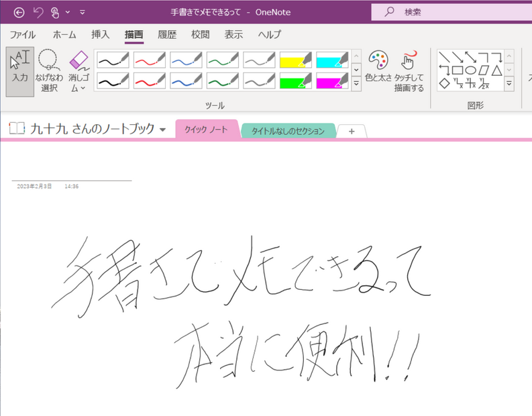
Task: Open the タイトルなしのセクション section tab
Action: point(288,131)
